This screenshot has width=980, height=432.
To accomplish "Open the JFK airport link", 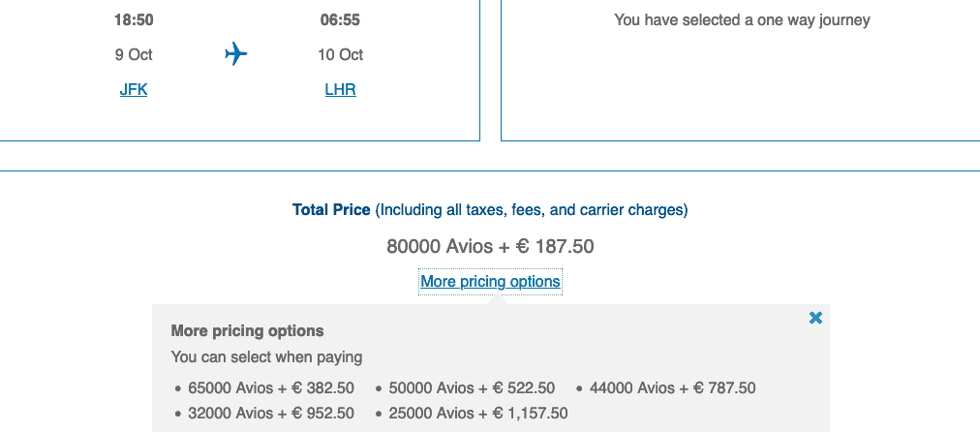I will coord(134,89).
